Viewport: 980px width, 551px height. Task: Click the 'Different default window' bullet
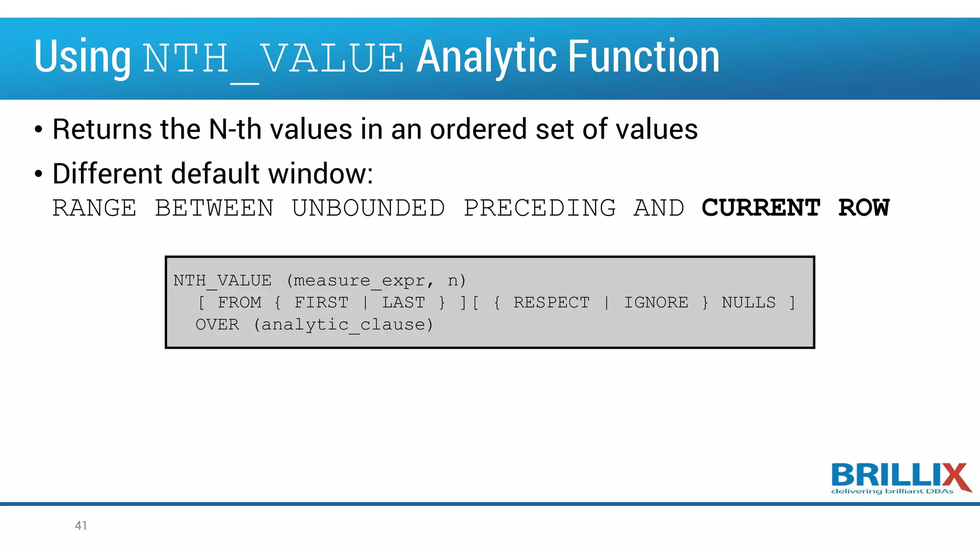pyautogui.click(x=212, y=173)
